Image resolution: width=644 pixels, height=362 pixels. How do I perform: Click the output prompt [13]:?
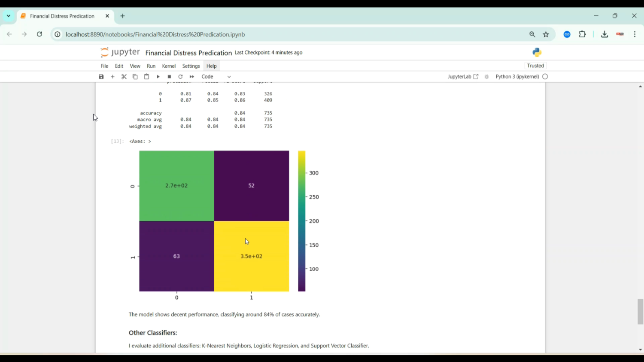117,141
